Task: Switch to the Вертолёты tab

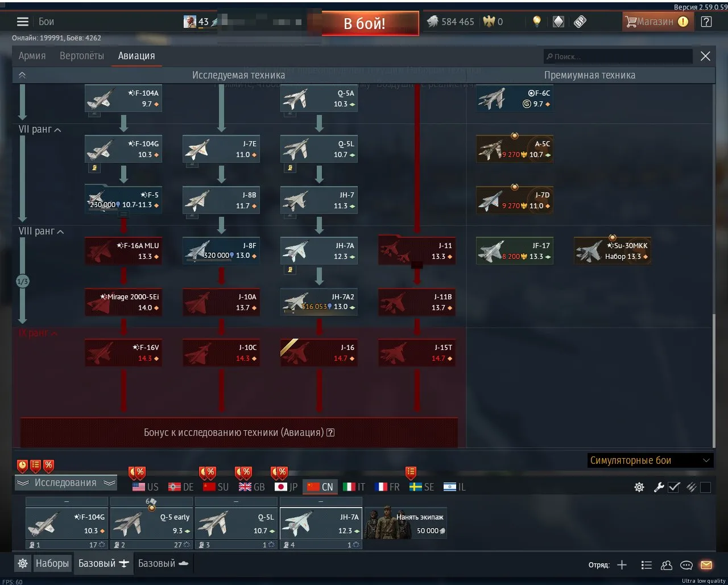Action: 82,56
